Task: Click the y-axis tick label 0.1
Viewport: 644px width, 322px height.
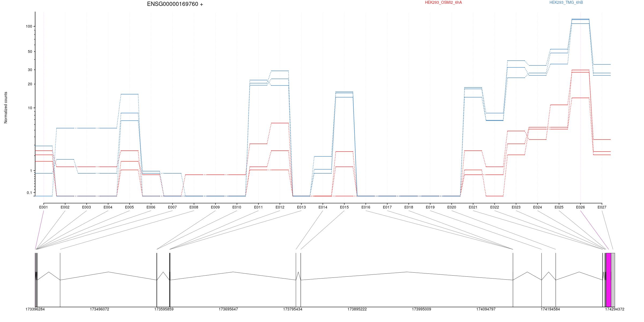Action: pos(30,193)
